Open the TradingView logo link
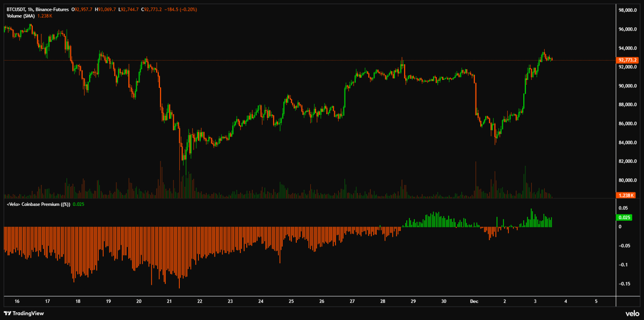The width and height of the screenshot is (644, 320). [24, 313]
